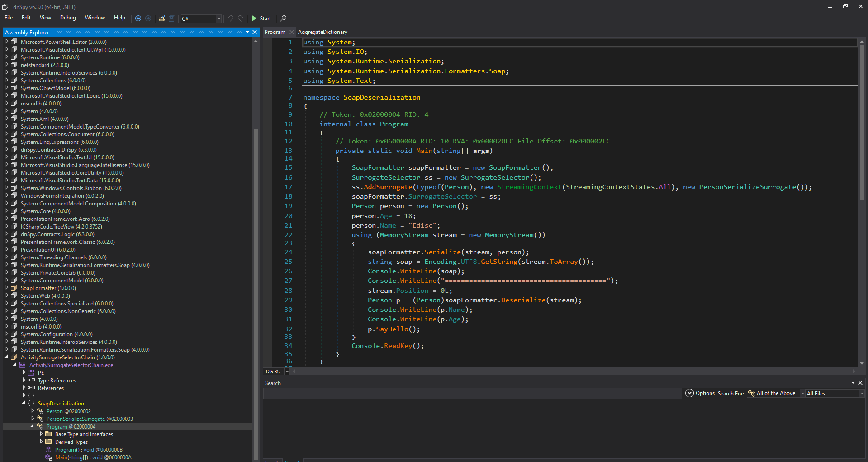Select the Main(string[]) method icon
Screen dimensions: 868x462
pyautogui.click(x=48, y=457)
